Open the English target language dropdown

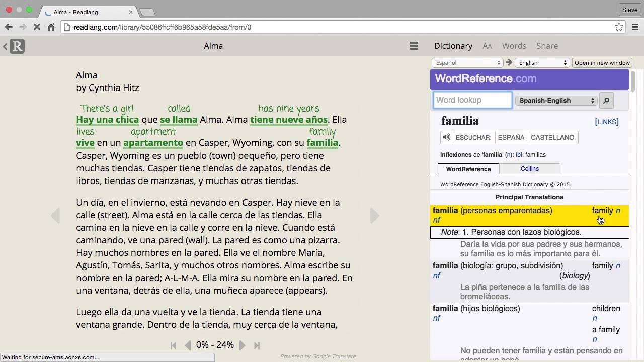pos(542,63)
